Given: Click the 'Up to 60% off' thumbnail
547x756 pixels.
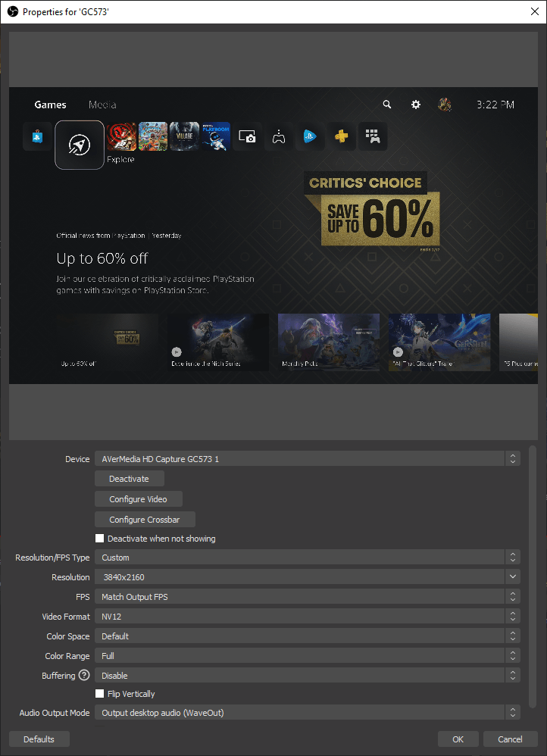Looking at the screenshot, I should tap(107, 342).
